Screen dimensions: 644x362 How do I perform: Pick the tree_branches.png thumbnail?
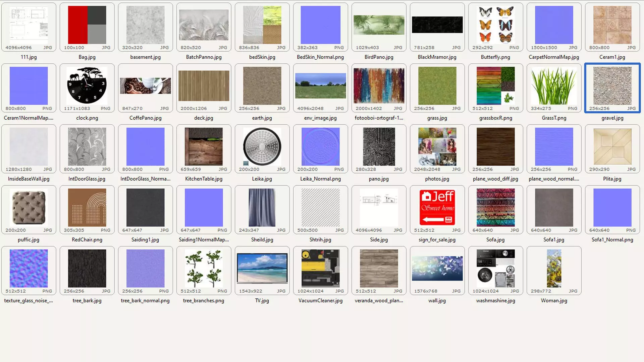pos(204,268)
